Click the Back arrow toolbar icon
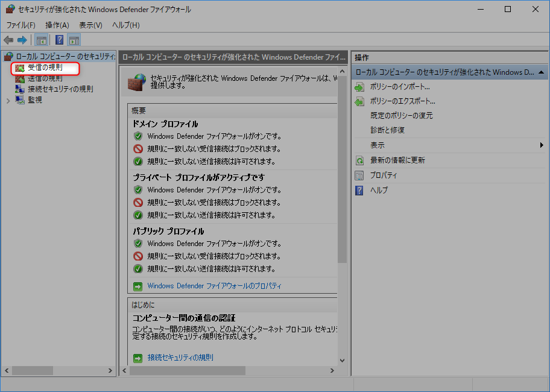Viewport: 550px width, 392px height. [8, 40]
